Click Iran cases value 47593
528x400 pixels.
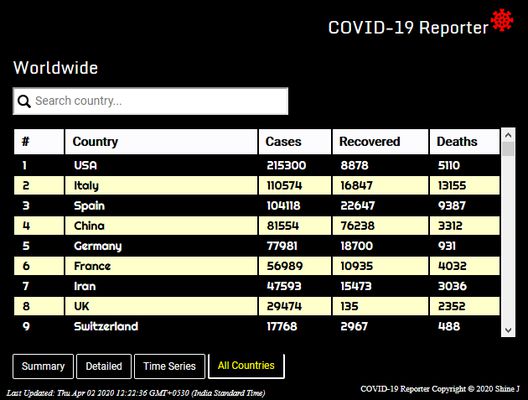pos(284,286)
